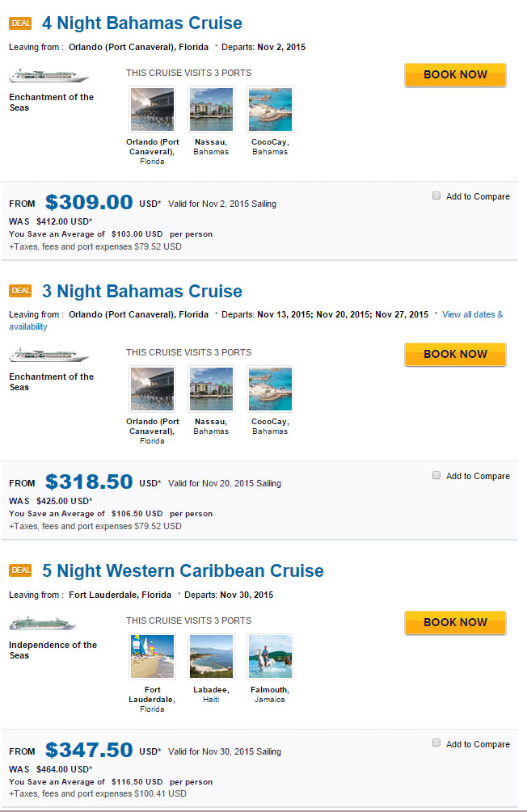Screen dimensions: 527x812
Task: Book the 4 Night Bahamas Cruise now
Action: (x=456, y=74)
